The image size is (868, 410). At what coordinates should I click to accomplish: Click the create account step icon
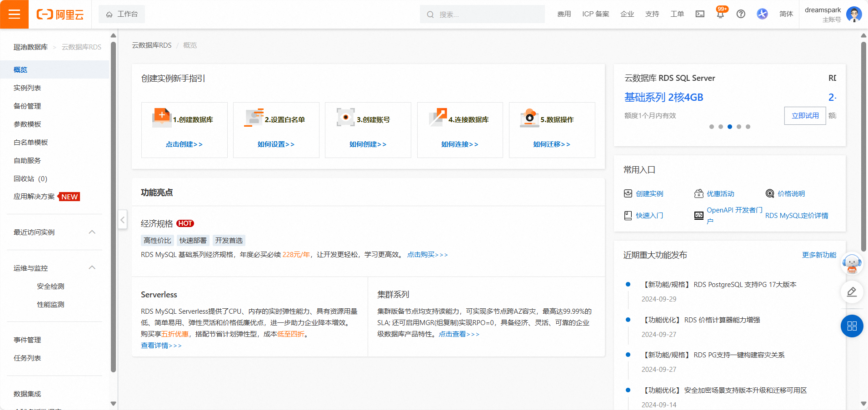[x=345, y=117]
